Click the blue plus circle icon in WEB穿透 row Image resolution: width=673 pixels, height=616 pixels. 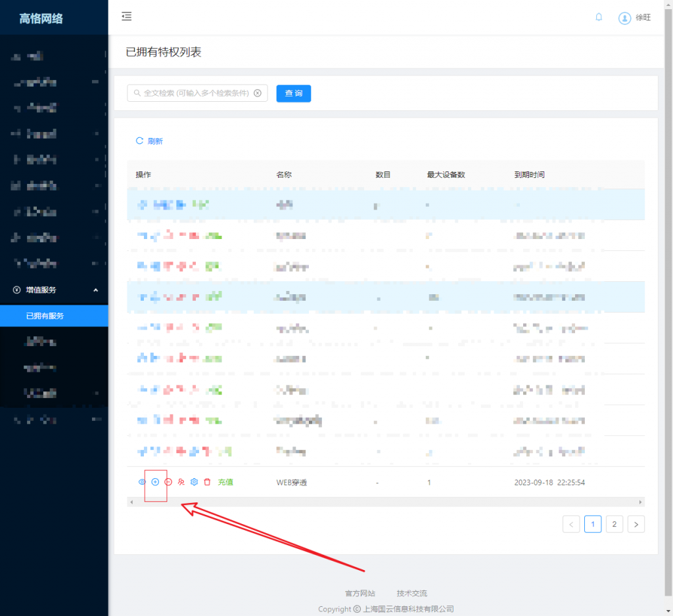pos(155,482)
